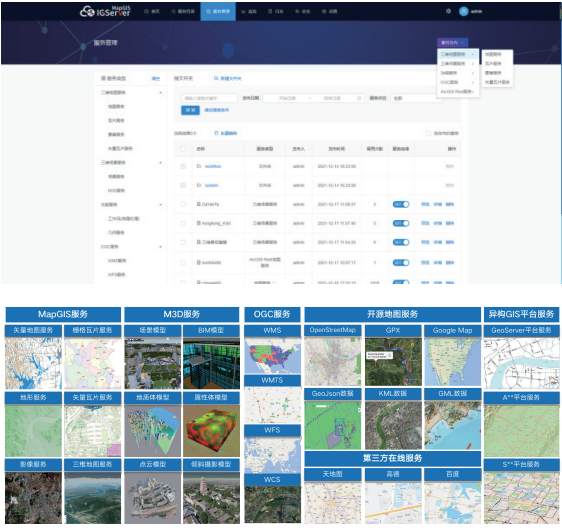Image resolution: width=562 pixels, height=528 pixels.
Task: Choose 瓦片服务 in the publish submenu
Action: click(x=493, y=63)
